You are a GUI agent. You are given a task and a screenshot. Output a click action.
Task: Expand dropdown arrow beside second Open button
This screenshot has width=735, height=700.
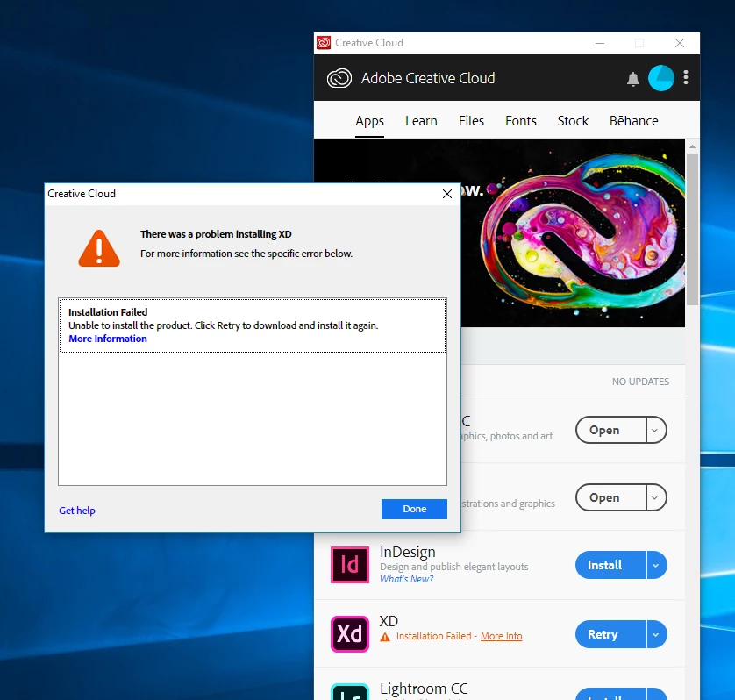(x=656, y=497)
